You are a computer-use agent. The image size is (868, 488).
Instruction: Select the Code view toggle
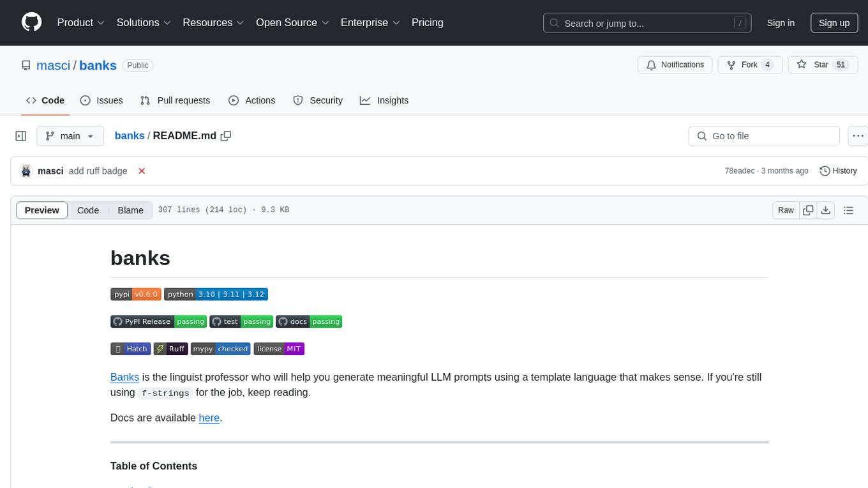click(x=88, y=210)
